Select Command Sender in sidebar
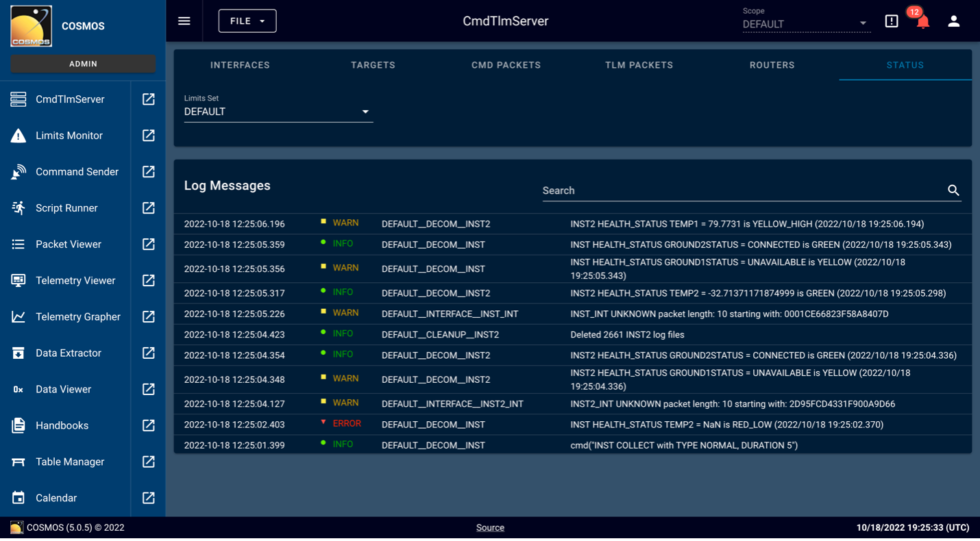980x541 pixels. (x=77, y=172)
